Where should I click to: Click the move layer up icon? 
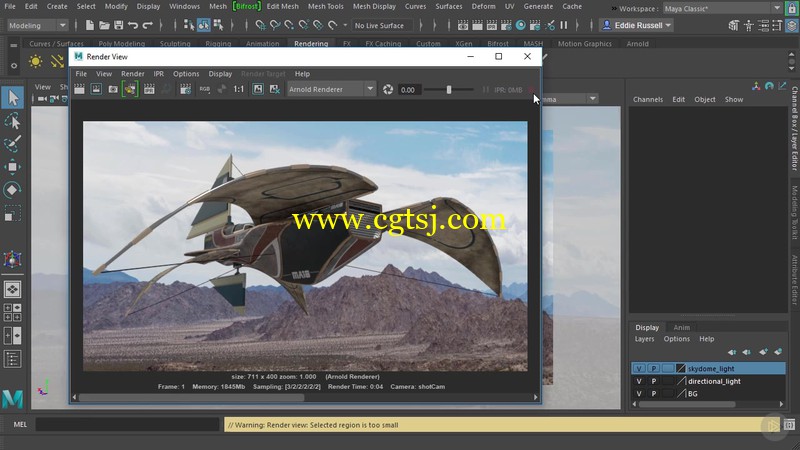click(x=732, y=352)
